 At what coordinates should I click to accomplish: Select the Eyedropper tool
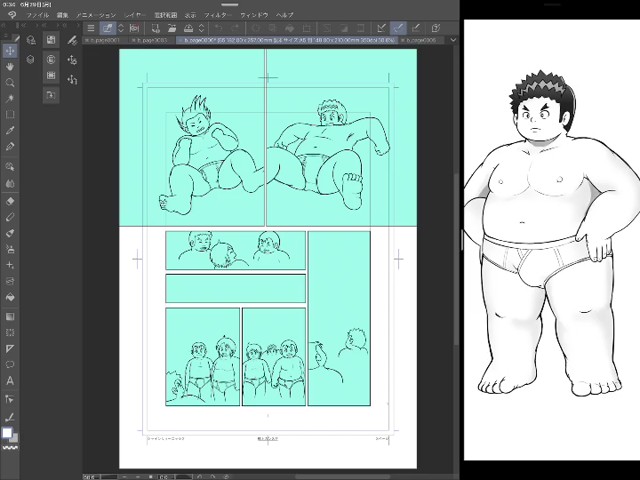10,131
